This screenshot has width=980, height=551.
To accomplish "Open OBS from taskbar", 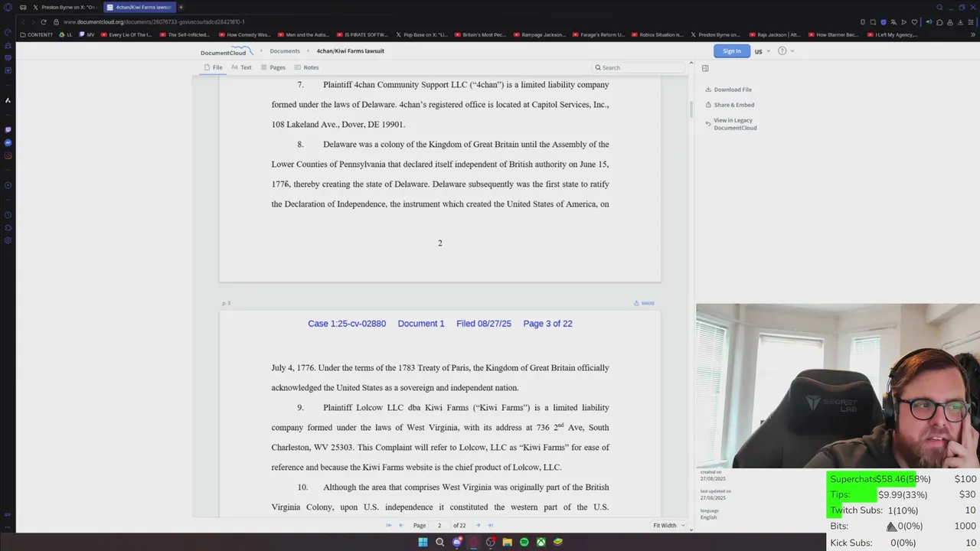I will pyautogui.click(x=490, y=542).
